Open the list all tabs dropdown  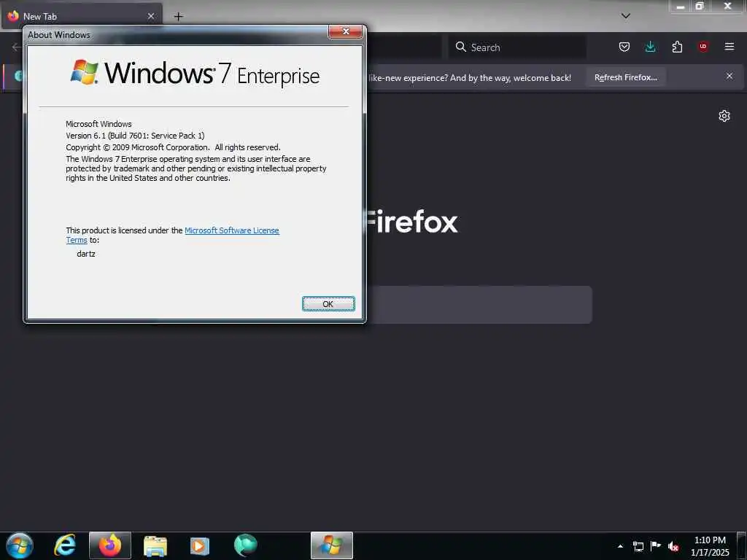pyautogui.click(x=626, y=16)
